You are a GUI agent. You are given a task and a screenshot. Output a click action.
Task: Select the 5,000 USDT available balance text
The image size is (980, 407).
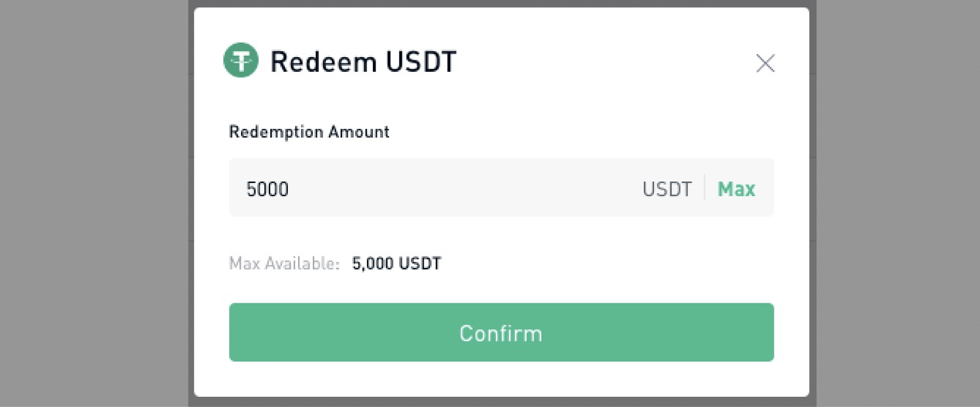pos(396,263)
